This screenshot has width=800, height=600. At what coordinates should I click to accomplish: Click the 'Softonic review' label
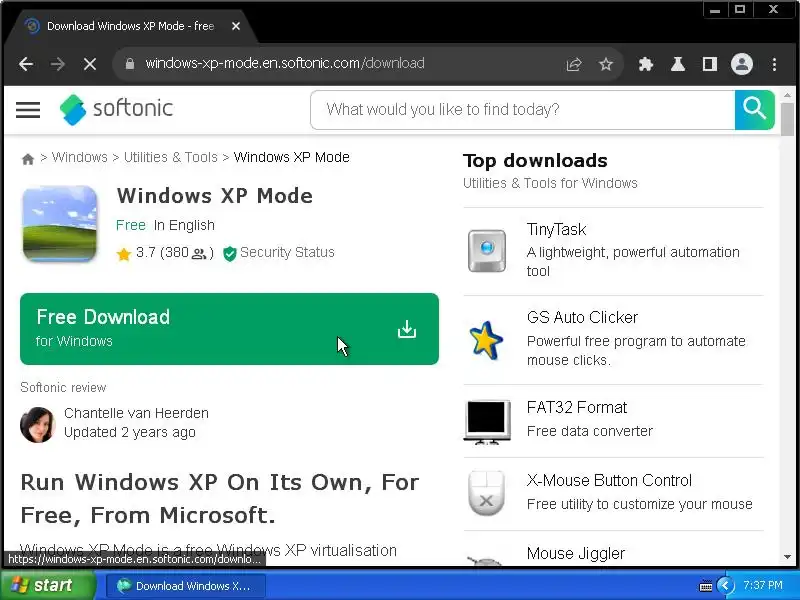pos(63,388)
